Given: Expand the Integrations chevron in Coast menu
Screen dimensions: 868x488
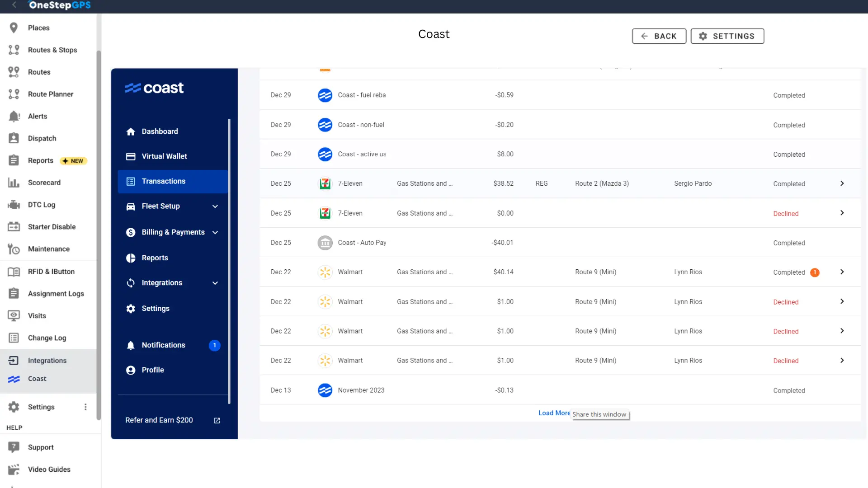Looking at the screenshot, I should coord(215,283).
